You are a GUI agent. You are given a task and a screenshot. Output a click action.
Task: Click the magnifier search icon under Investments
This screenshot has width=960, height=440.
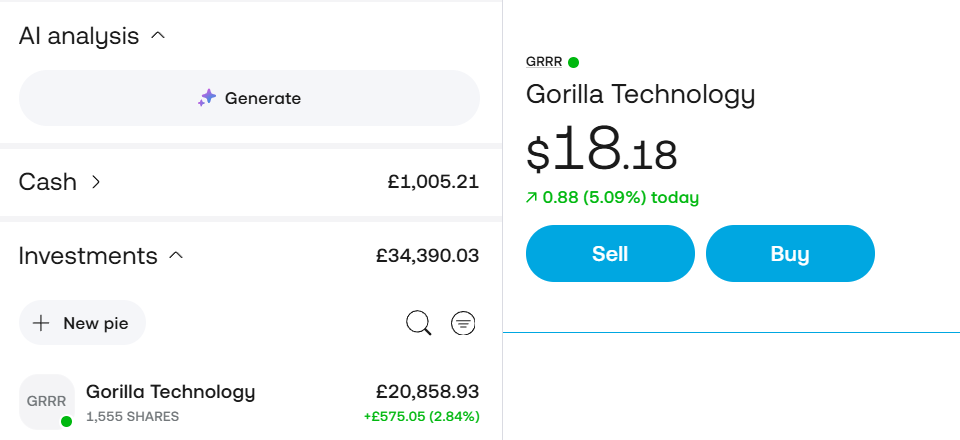418,323
